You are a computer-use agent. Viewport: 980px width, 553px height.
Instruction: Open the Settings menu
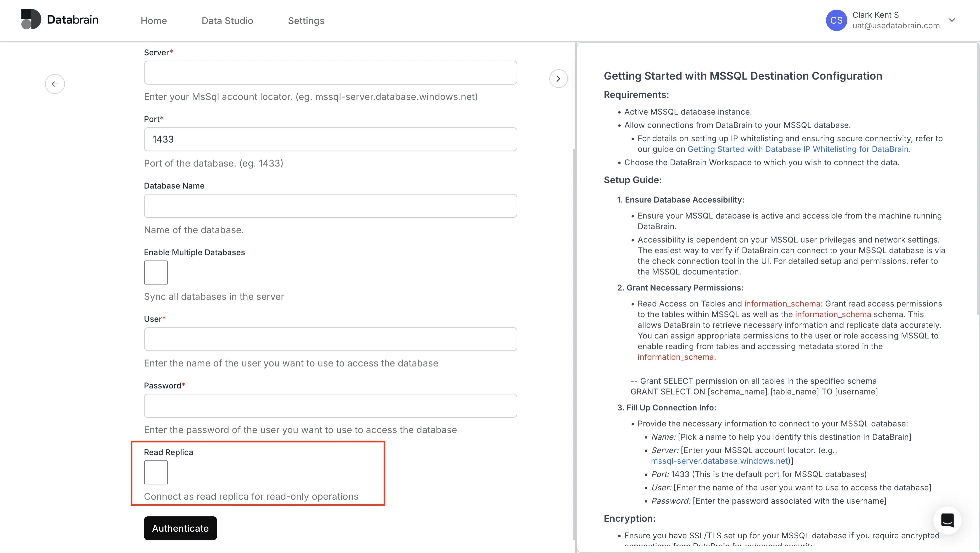306,21
